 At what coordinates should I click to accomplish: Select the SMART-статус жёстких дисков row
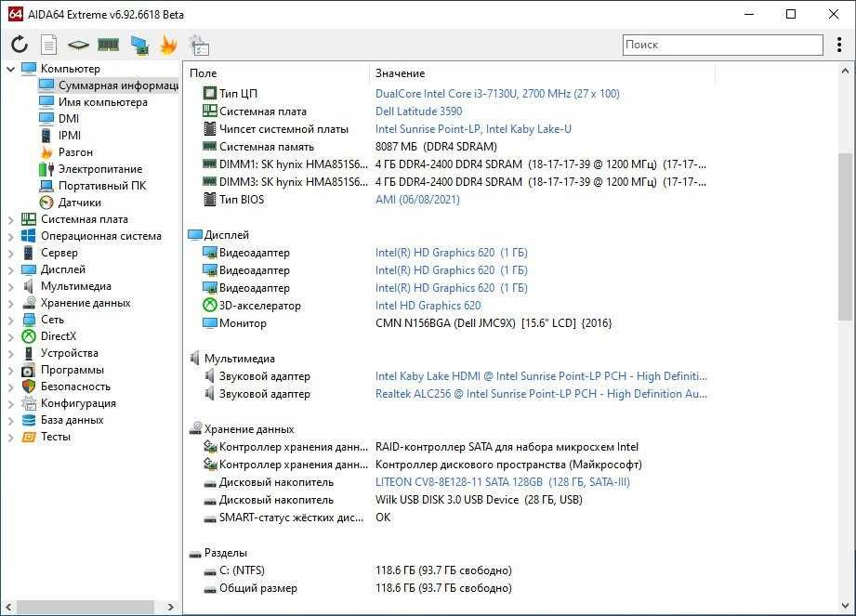tap(296, 518)
